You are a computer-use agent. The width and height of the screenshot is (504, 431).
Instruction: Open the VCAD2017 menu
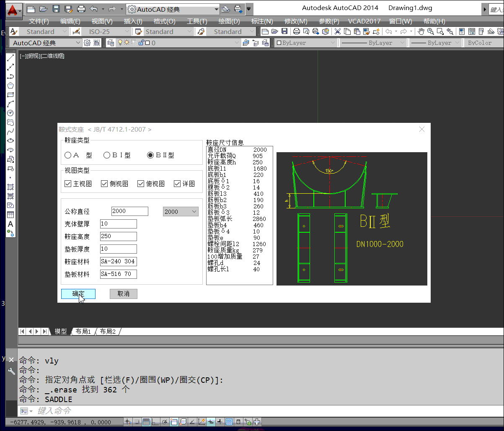[364, 21]
